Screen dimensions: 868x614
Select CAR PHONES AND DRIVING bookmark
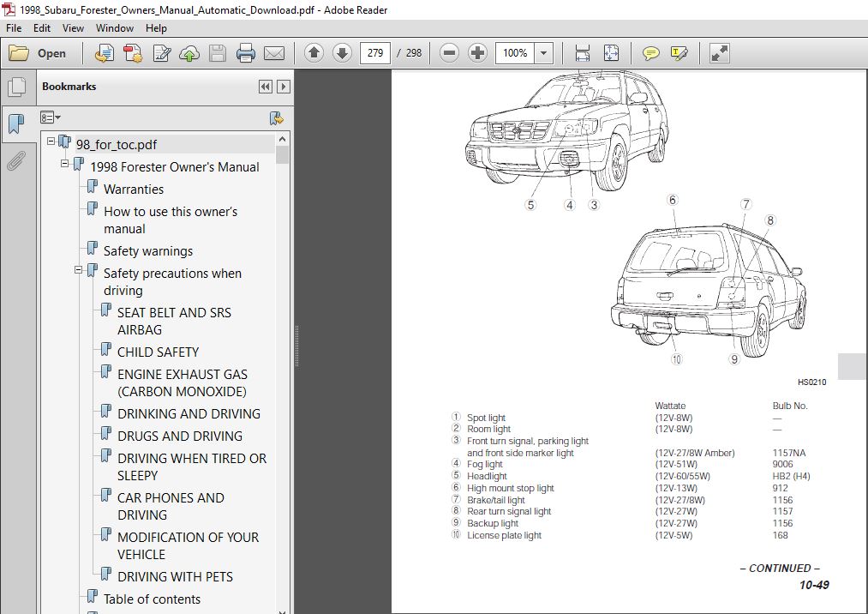pos(171,506)
